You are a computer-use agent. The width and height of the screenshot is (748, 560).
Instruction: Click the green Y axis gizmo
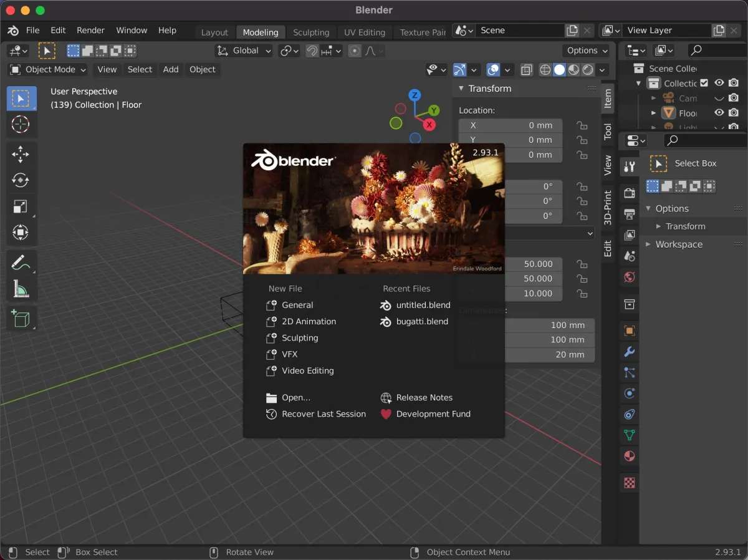(x=434, y=110)
